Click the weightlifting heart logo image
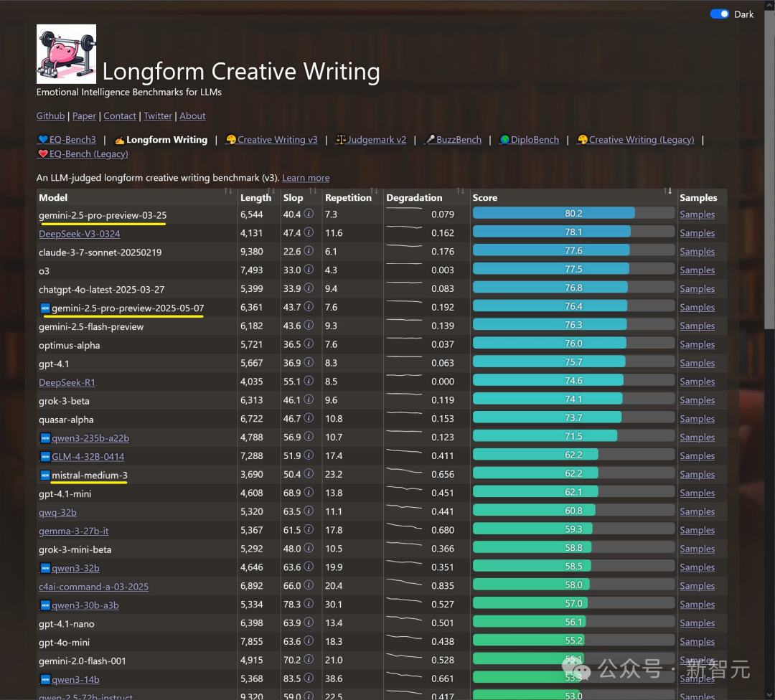The height and width of the screenshot is (700, 775). pos(66,54)
